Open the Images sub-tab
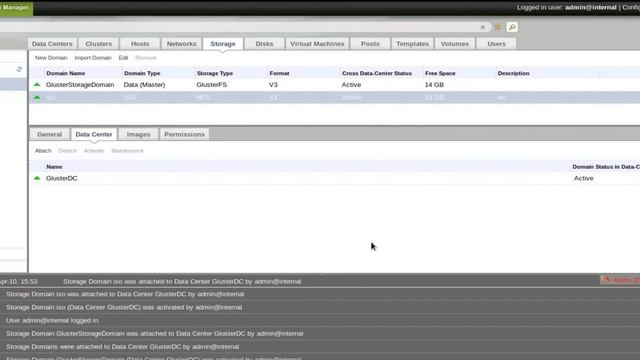Image resolution: width=640 pixels, height=360 pixels. pos(138,134)
